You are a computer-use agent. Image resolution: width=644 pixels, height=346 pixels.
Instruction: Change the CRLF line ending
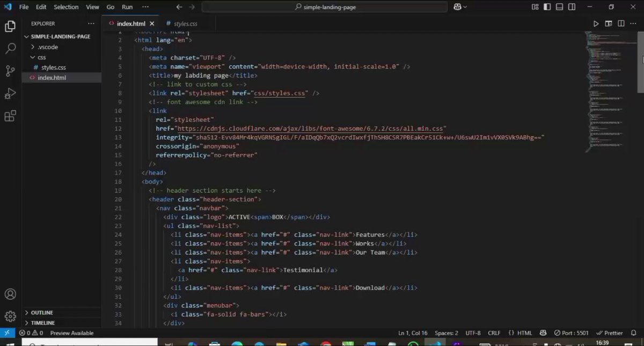[494, 333]
